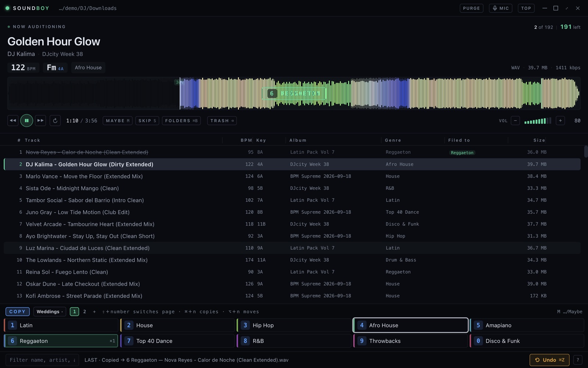Click the volume level bar meter

point(538,121)
